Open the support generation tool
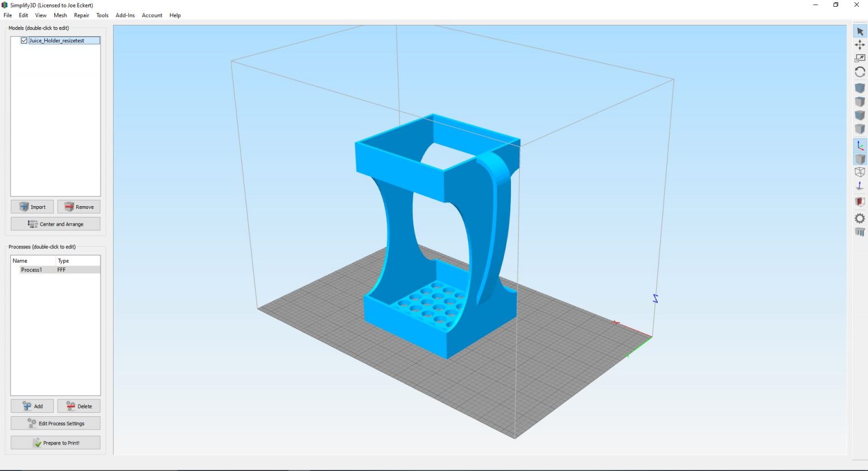This screenshot has width=868, height=471. point(860,232)
